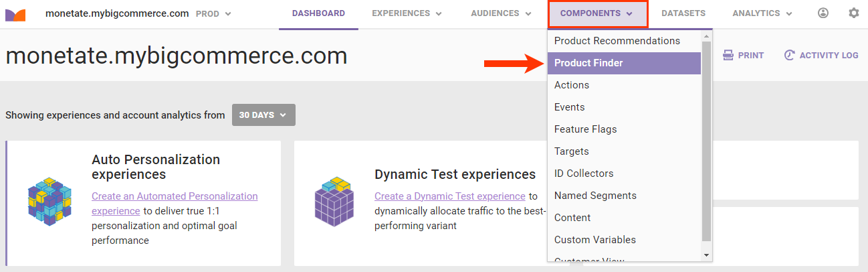Choose Events from the Components list
Image resolution: width=868 pixels, height=272 pixels.
coord(624,107)
